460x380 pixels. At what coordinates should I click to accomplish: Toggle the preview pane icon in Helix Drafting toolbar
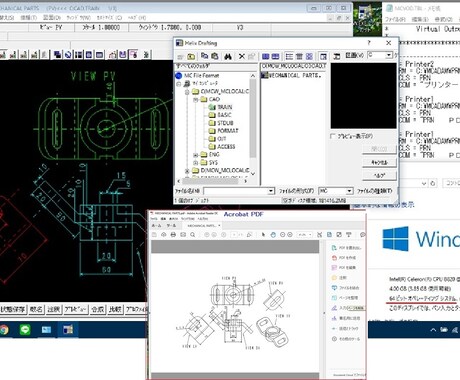[323, 56]
